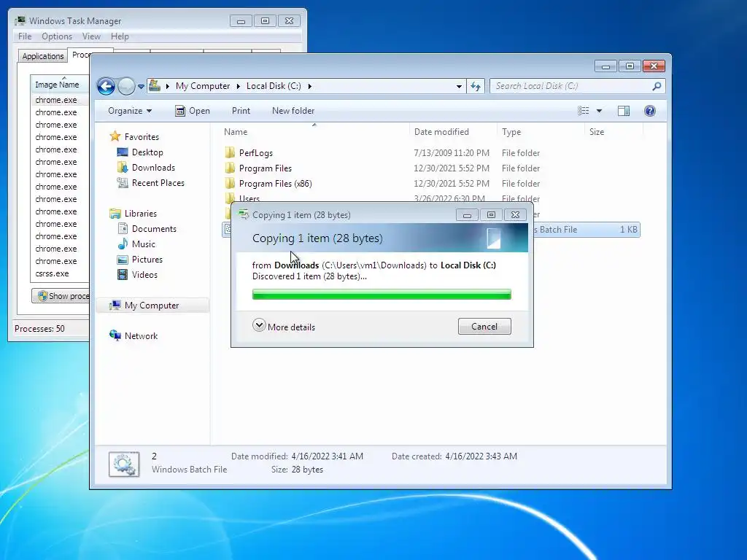Click Processes: 50 in the status bar

pyautogui.click(x=39, y=329)
